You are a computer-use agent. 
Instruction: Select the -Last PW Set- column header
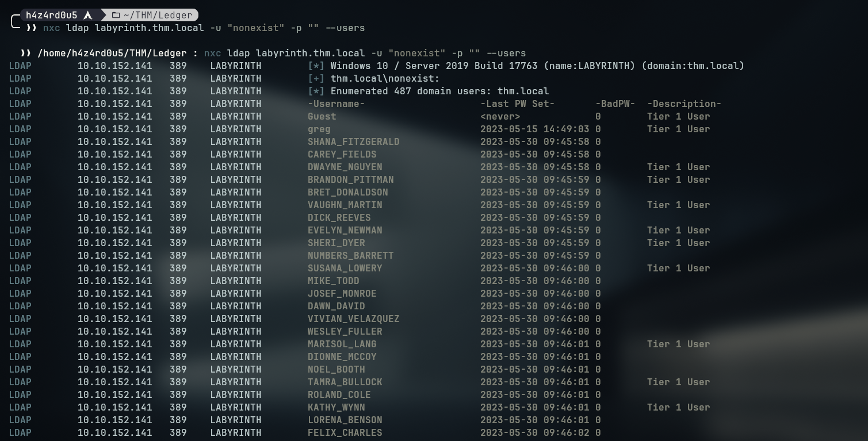click(x=517, y=103)
